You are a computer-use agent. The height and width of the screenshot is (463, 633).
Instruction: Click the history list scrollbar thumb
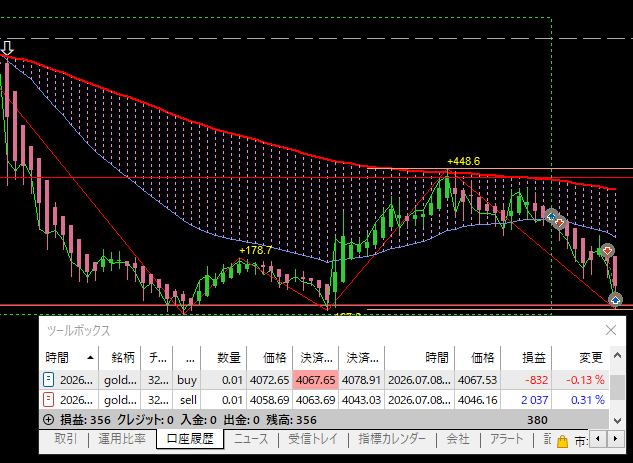(617, 387)
